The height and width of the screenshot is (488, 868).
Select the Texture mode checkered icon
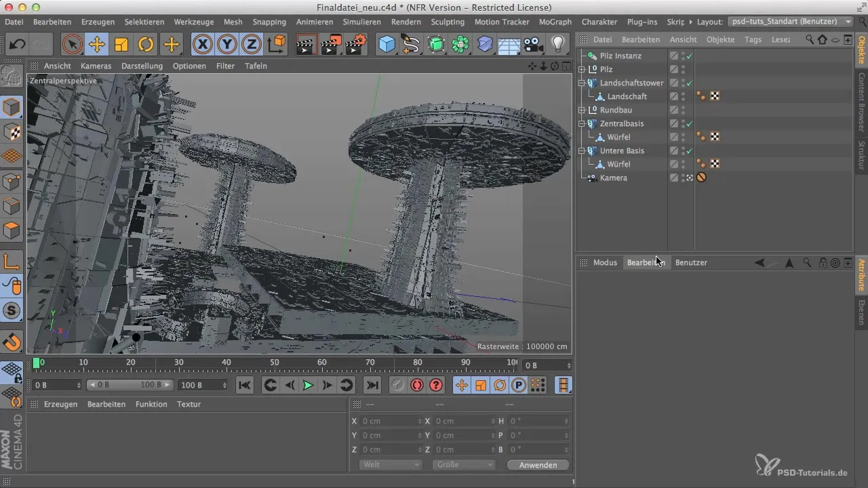point(12,132)
